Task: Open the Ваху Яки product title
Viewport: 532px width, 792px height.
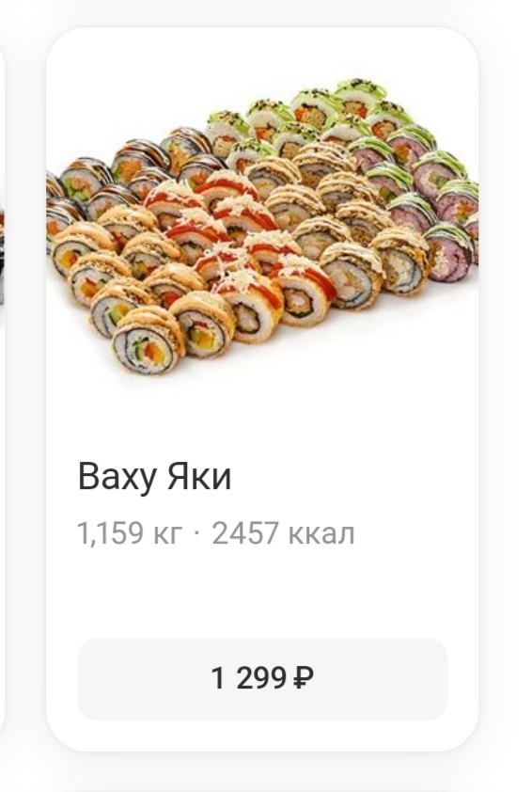Action: (154, 477)
